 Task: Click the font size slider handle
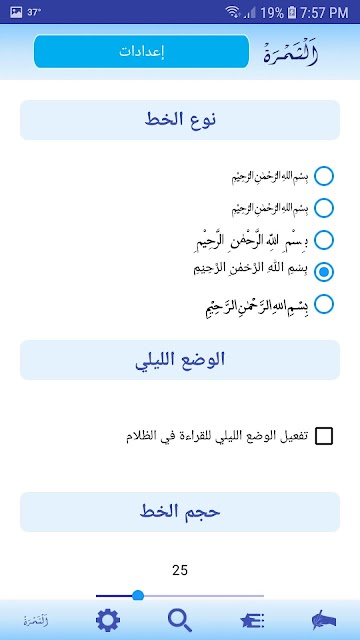pos(138,596)
